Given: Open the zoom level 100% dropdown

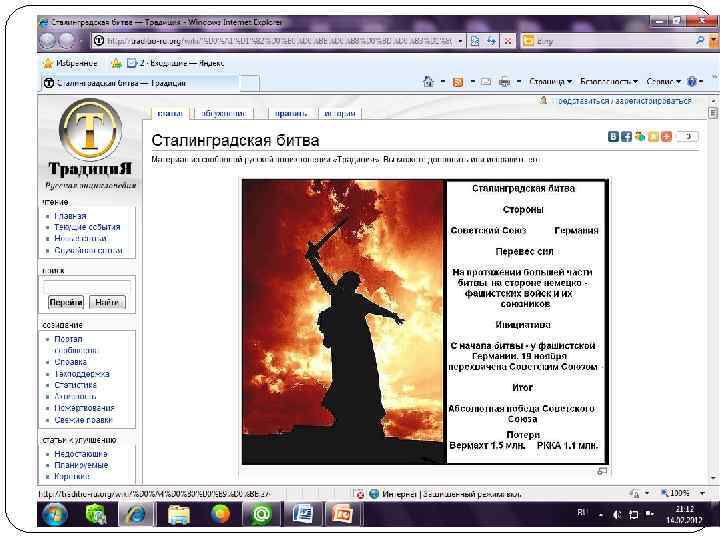Looking at the screenshot, I should click(703, 493).
